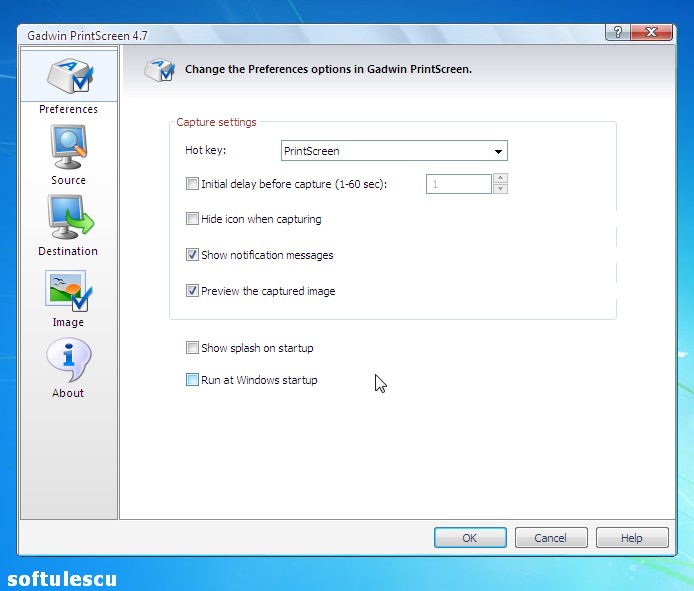Viewport: 694px width, 591px height.
Task: Open the Source section icon
Action: pos(68,147)
